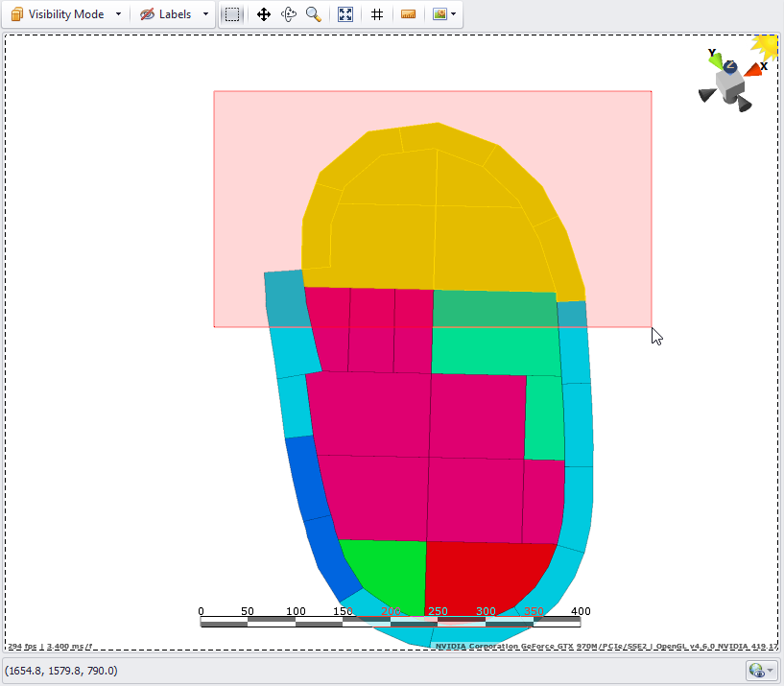Viewport: 784px width, 686px height.
Task: Expand the Labels dropdown arrow
Action: (205, 14)
